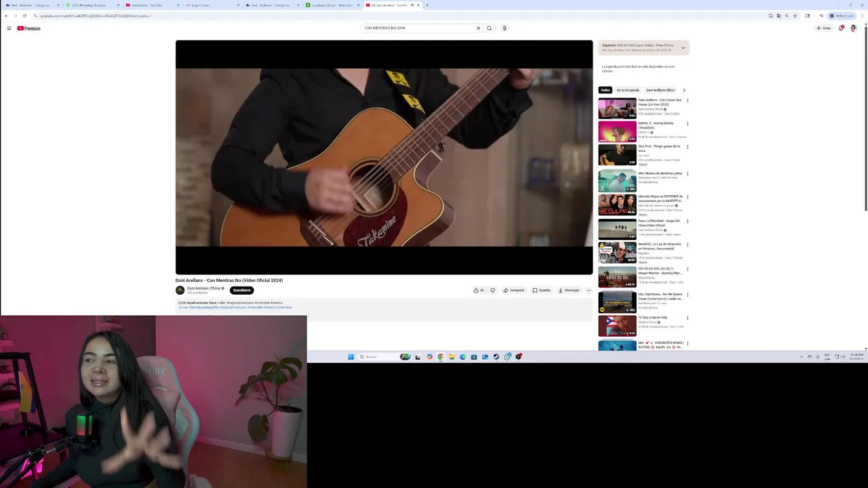This screenshot has height=488, width=868.
Task: Open options for Dani Arellano Son Cosas row
Action: 687,100
